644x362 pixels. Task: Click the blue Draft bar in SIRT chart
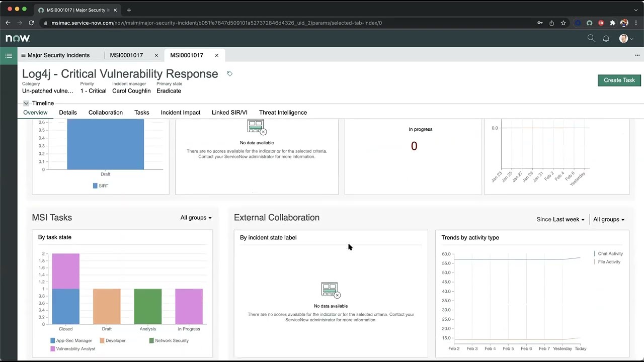tap(105, 144)
